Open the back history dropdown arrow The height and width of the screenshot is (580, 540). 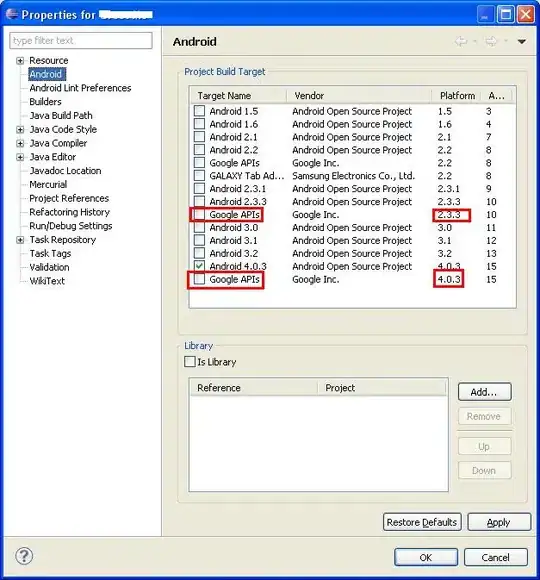coord(475,41)
